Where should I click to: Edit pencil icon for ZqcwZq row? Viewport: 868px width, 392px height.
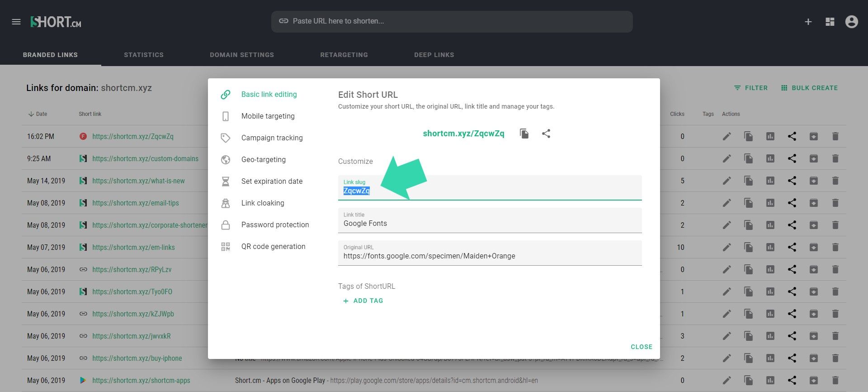pos(726,136)
